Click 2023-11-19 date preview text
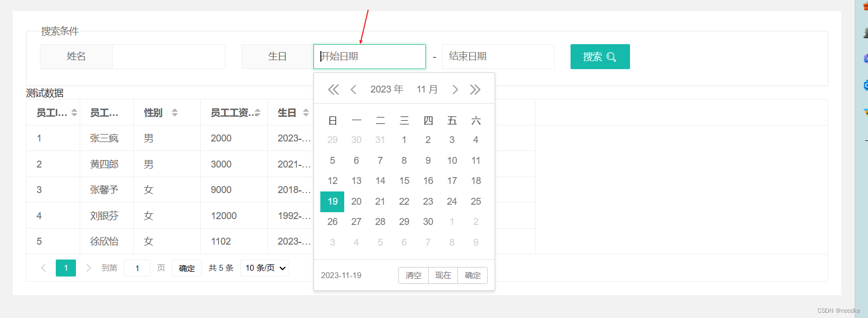The width and height of the screenshot is (868, 318). [341, 275]
